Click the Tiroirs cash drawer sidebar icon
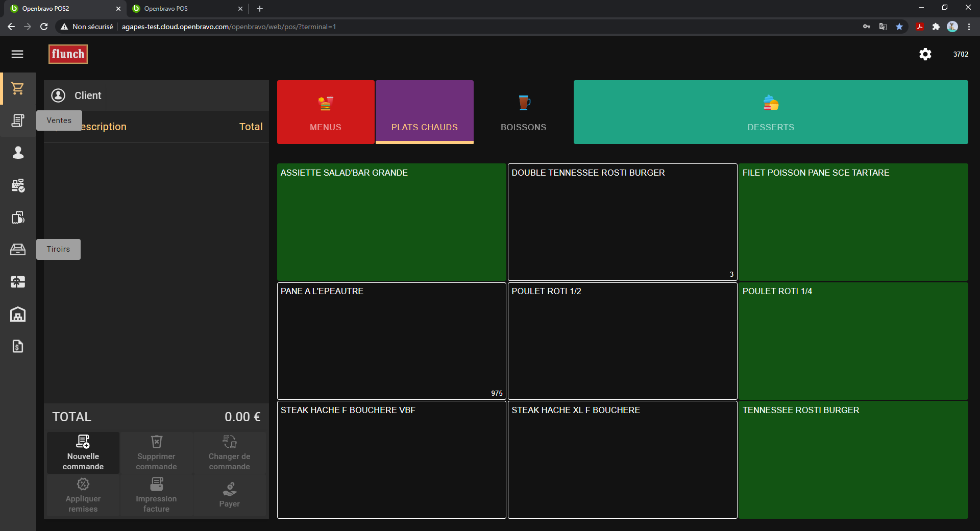Image resolution: width=980 pixels, height=531 pixels. [18, 249]
